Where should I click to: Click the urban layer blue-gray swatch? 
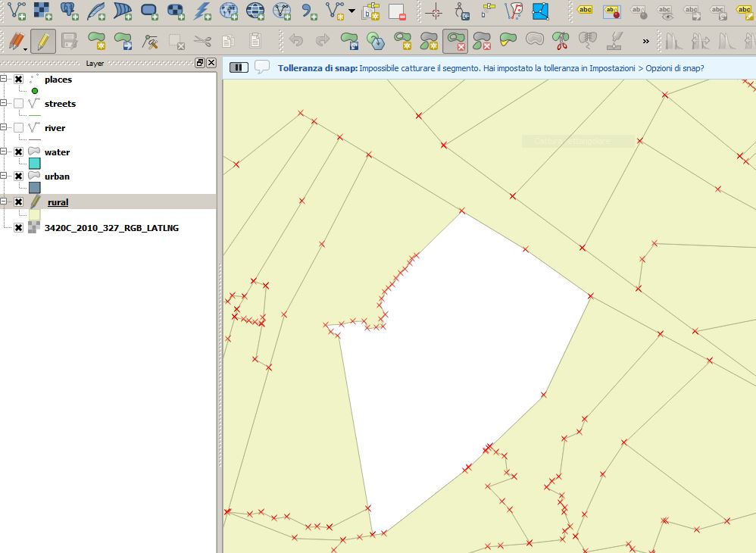tap(35, 188)
